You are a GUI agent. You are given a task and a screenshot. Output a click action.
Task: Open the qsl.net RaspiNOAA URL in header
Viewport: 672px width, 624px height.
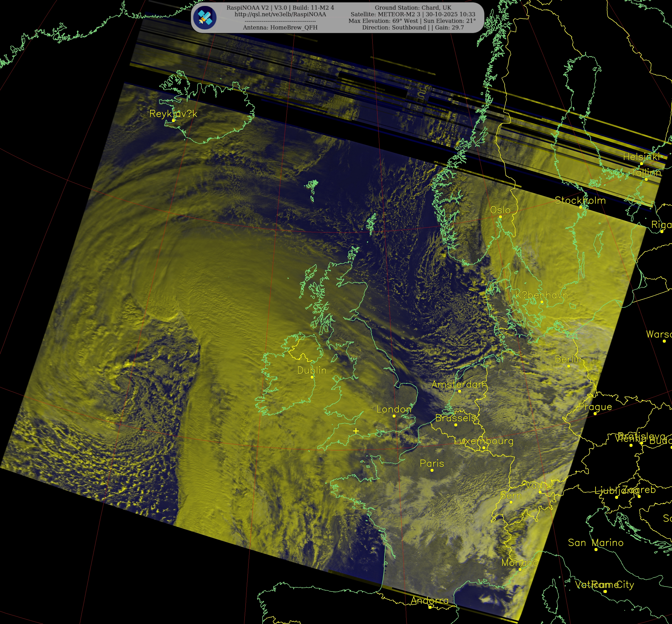click(280, 14)
